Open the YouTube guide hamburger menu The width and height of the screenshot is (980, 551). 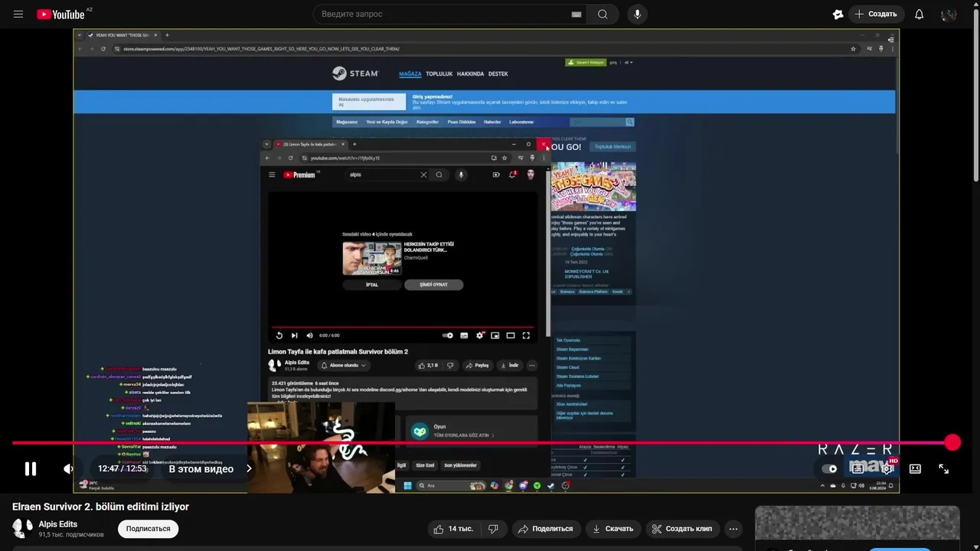point(18,15)
